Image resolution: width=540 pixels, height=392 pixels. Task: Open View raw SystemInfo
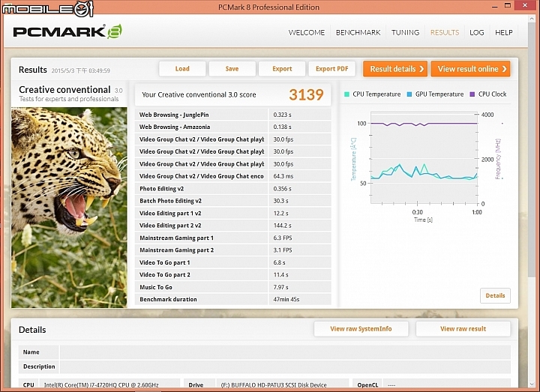pyautogui.click(x=361, y=329)
